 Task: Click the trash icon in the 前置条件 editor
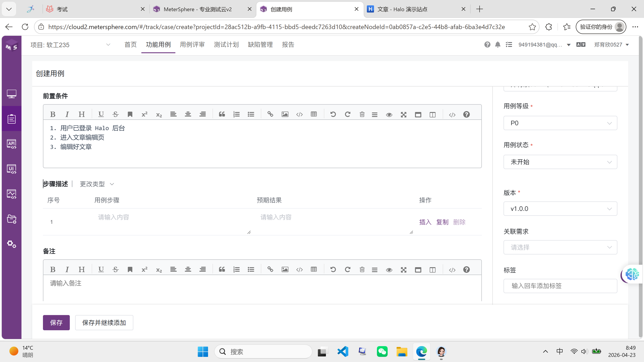click(362, 114)
